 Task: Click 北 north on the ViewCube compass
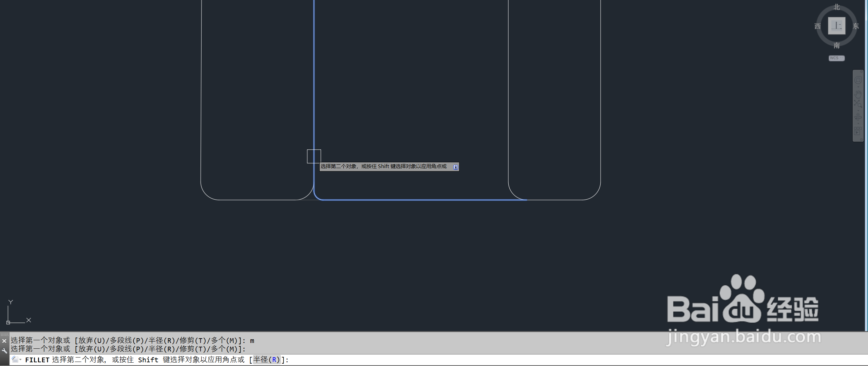[837, 7]
